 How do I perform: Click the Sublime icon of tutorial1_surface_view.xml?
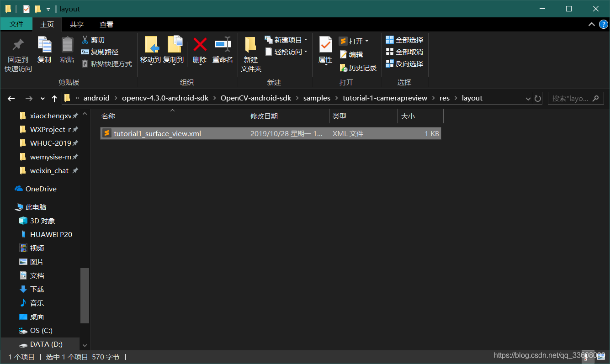coord(106,133)
